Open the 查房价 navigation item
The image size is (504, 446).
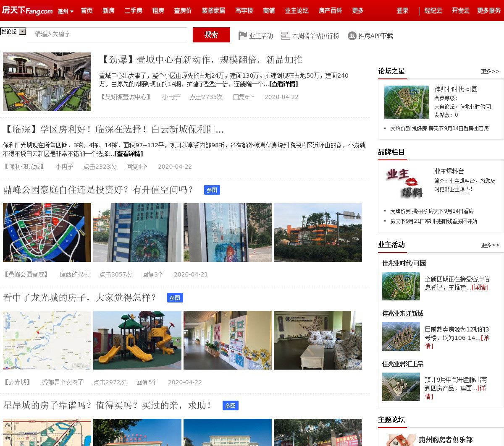coord(183,10)
